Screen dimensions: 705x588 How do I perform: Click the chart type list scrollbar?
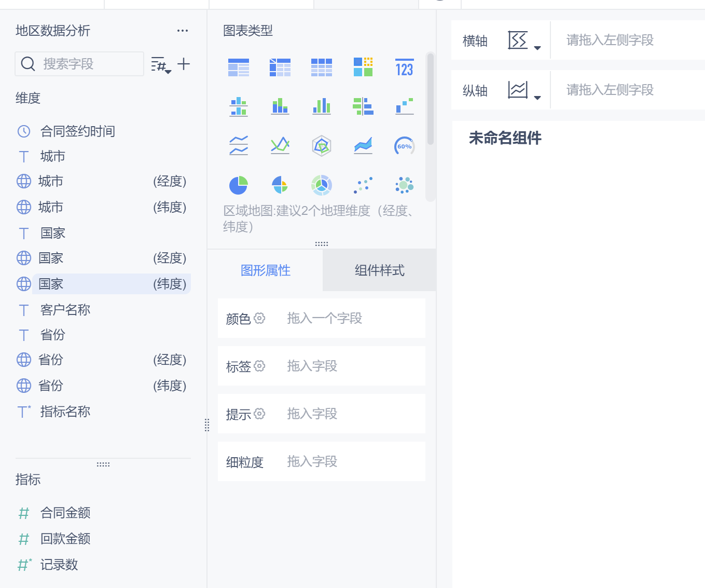(x=430, y=99)
